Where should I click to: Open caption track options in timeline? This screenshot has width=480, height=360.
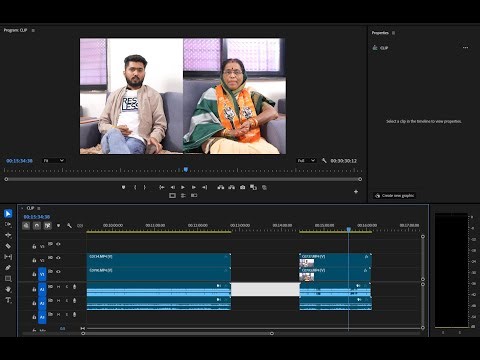(80, 226)
